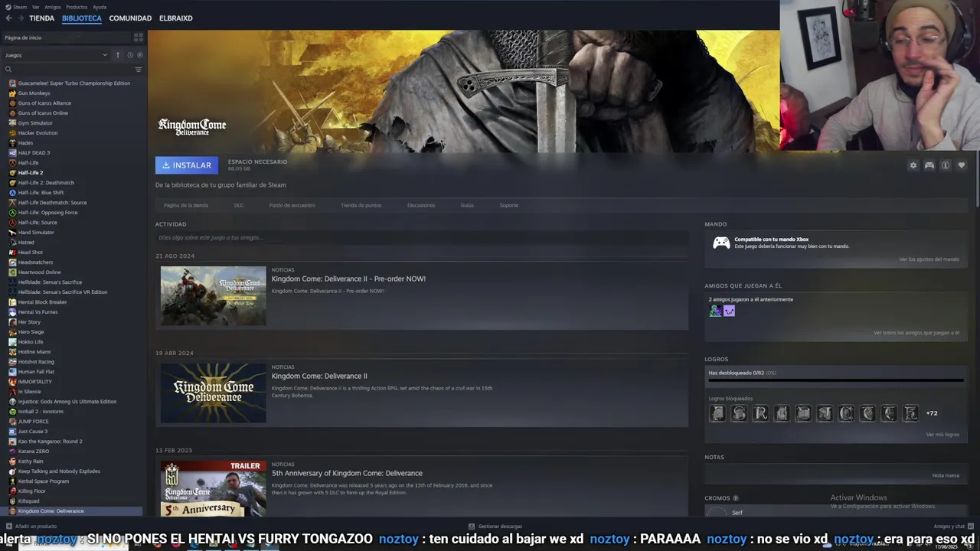Select Half-Life 2 in library list
The image size is (980, 551).
(31, 172)
